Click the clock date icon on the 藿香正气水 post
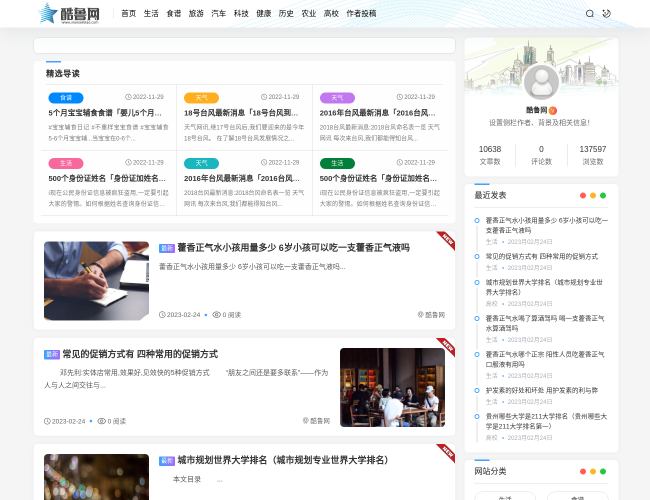The width and height of the screenshot is (650, 500). point(162,315)
